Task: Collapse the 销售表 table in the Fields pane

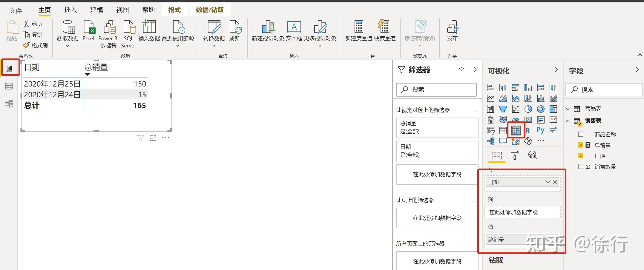Action: [x=568, y=121]
